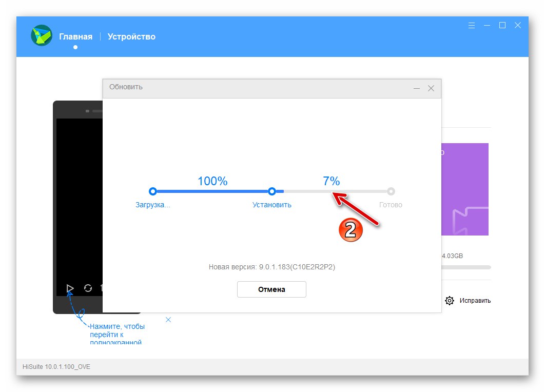The image size is (545, 392).
Task: Click the 100% percentage text
Action: coord(212,181)
